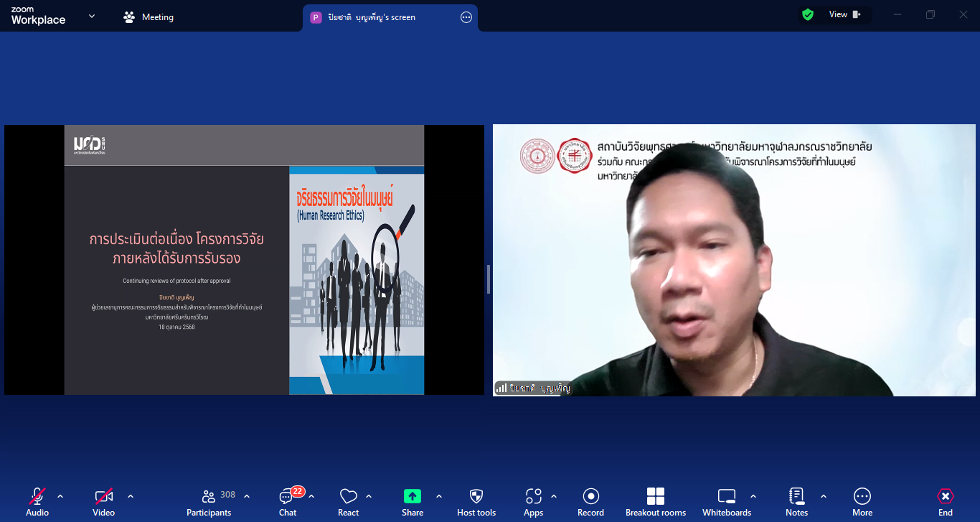Open the Notes panel
This screenshot has width=980, height=522.
coord(796,501)
